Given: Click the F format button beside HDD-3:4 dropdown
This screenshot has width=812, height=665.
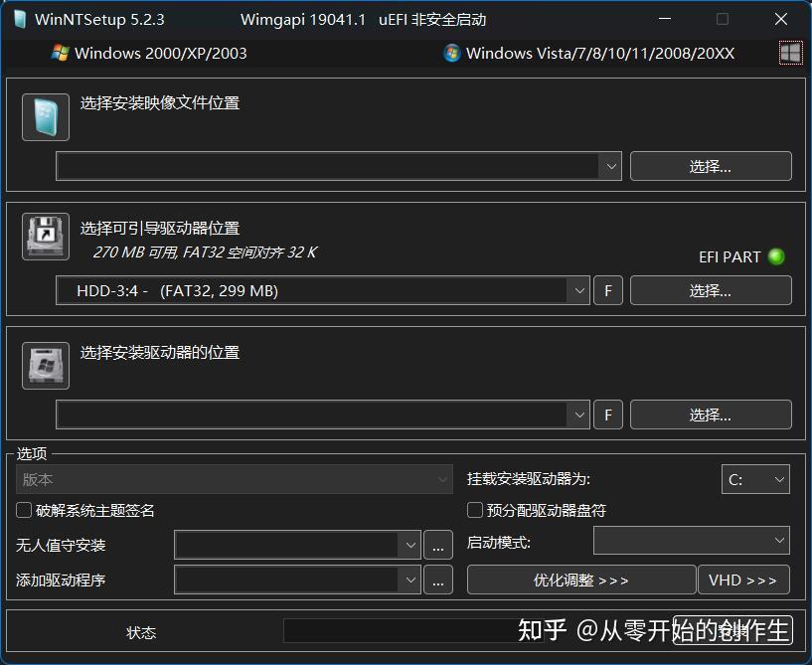Looking at the screenshot, I should pos(607,290).
